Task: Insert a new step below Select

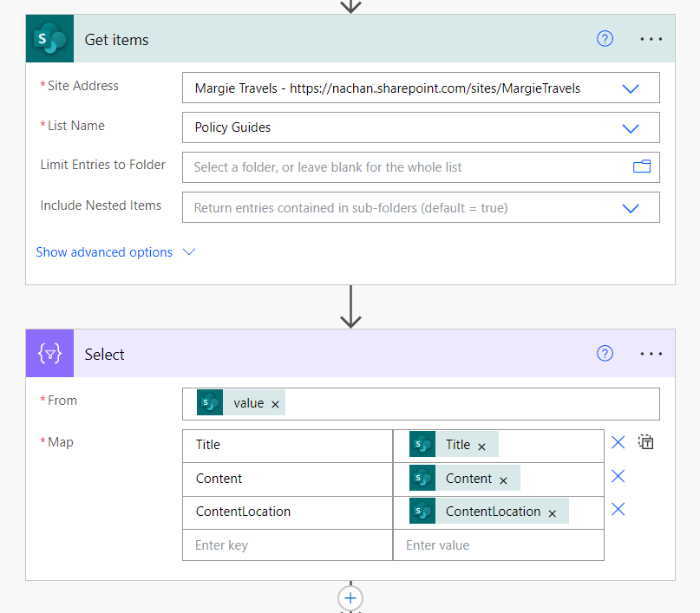Action: [350, 598]
